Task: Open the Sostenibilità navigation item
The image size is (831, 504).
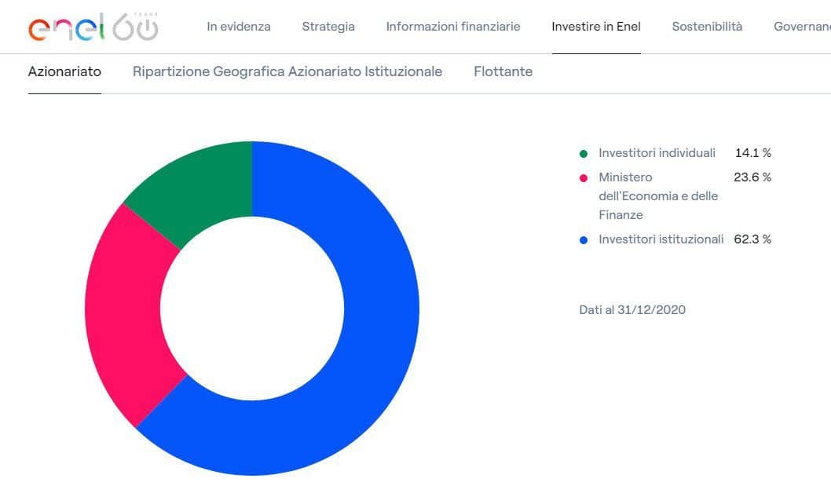Action: (x=707, y=27)
